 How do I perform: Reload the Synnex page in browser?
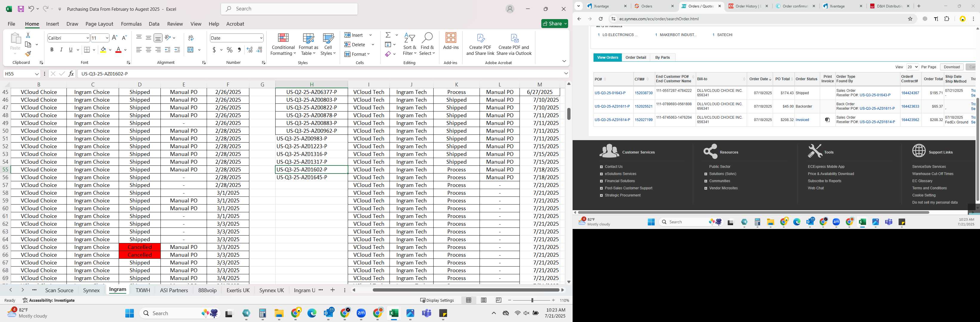click(x=600, y=18)
